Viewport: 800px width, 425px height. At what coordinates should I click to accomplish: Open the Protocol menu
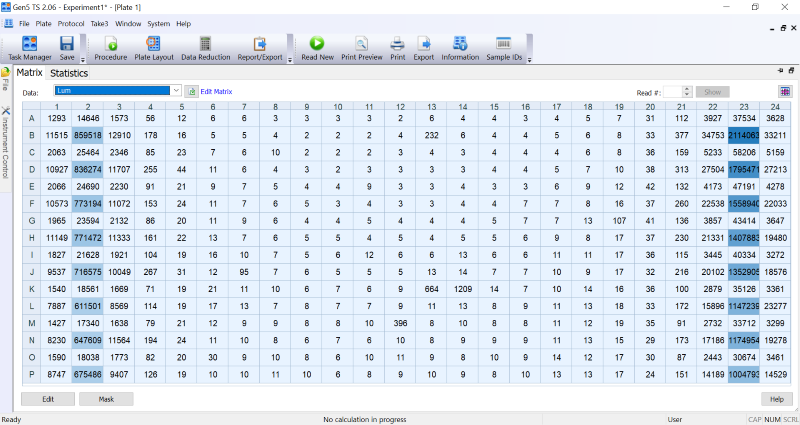tap(71, 23)
